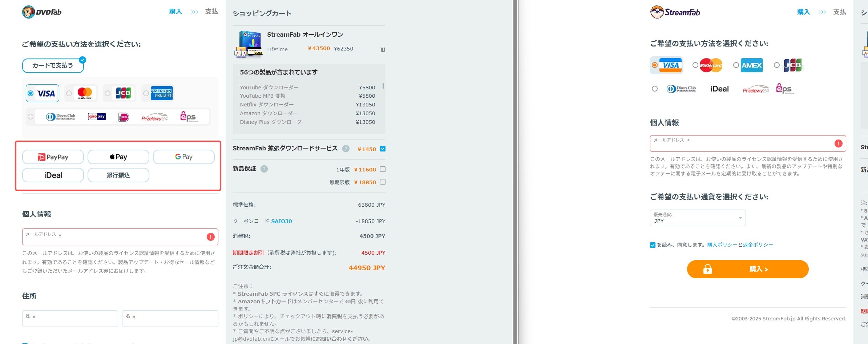Uncheck StreamFab 拡張ダウンロードサービス checkbox
This screenshot has width=868, height=344.
tap(383, 149)
